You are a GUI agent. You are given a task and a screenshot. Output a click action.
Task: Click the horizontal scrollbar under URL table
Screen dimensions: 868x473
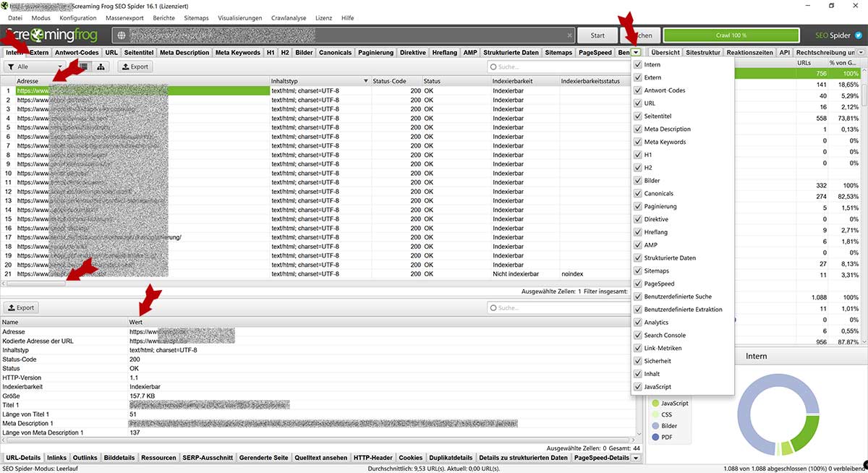[x=36, y=284]
